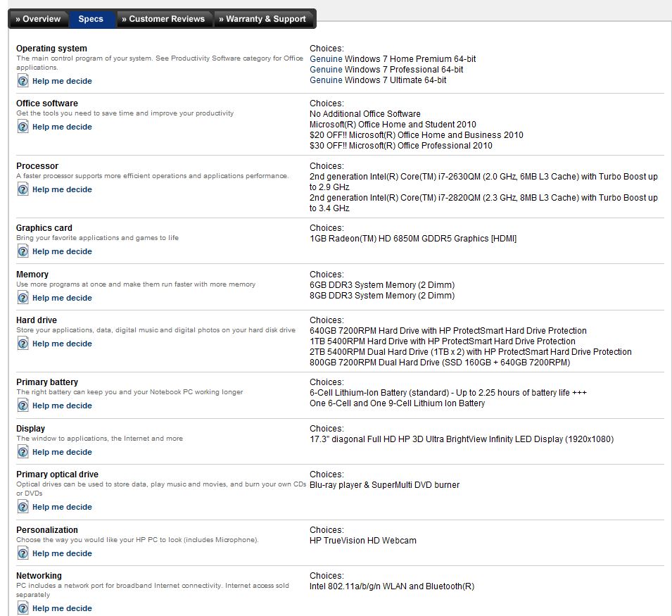Open Help me decide for Display
The image size is (672, 616).
click(62, 452)
